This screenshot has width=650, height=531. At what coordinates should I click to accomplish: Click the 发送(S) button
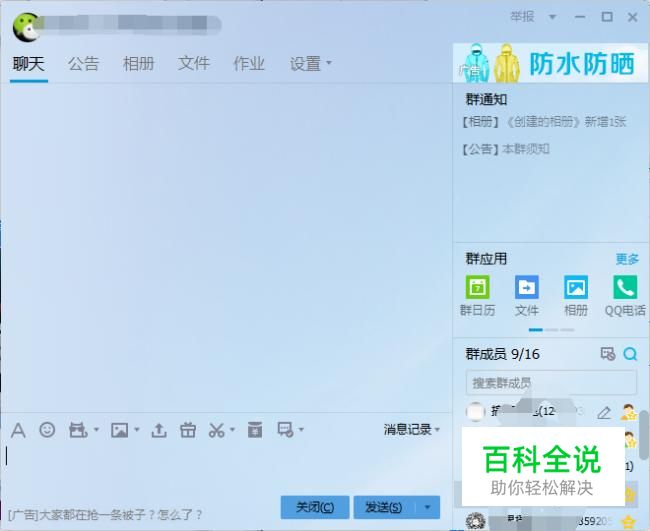tap(386, 507)
